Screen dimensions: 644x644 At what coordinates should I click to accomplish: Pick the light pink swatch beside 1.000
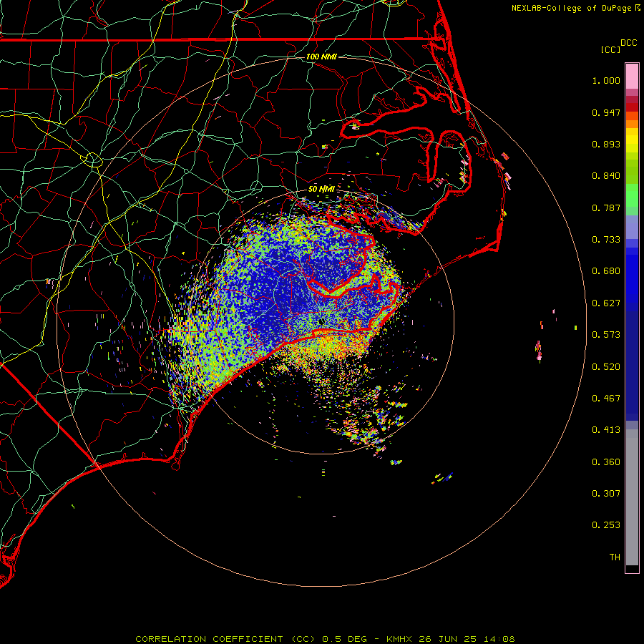click(632, 77)
